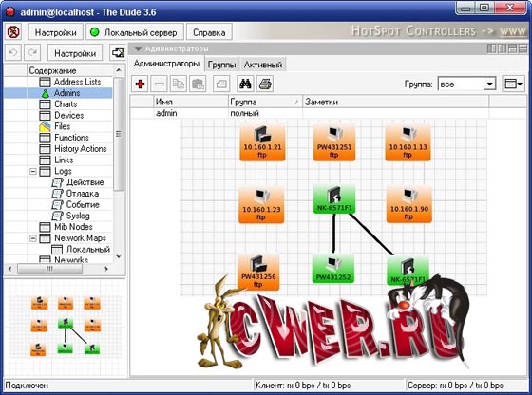The image size is (532, 395).
Task: Collapse the Network Maps tree node
Action: pos(33,238)
